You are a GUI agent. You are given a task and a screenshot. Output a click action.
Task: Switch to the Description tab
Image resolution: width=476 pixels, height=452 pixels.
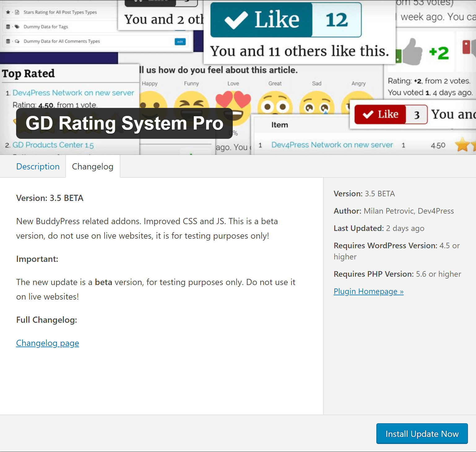tap(38, 166)
